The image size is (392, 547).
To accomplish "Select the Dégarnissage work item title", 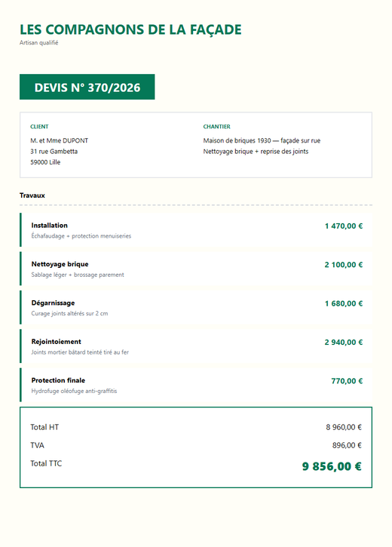I will pyautogui.click(x=53, y=303).
